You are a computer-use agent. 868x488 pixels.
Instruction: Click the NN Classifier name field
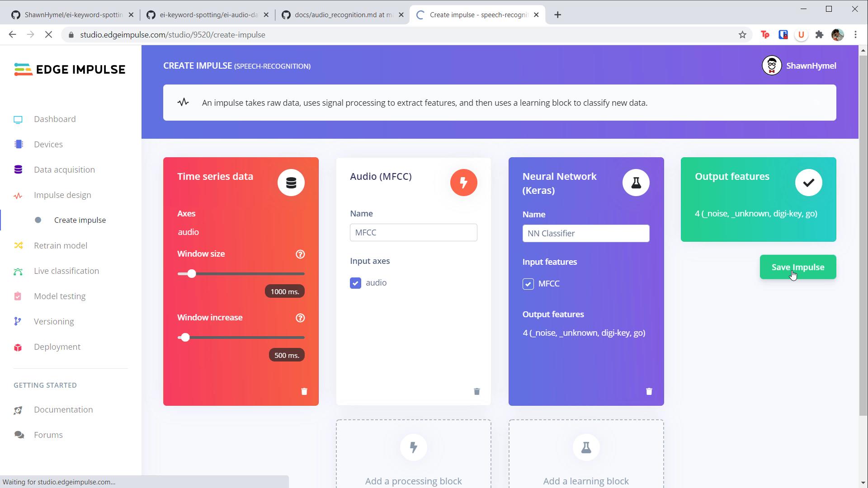click(x=586, y=234)
